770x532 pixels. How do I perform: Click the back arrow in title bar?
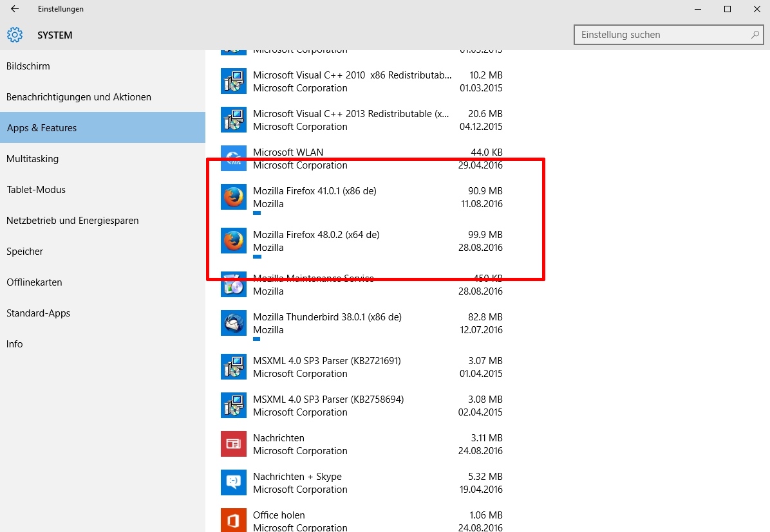15,9
